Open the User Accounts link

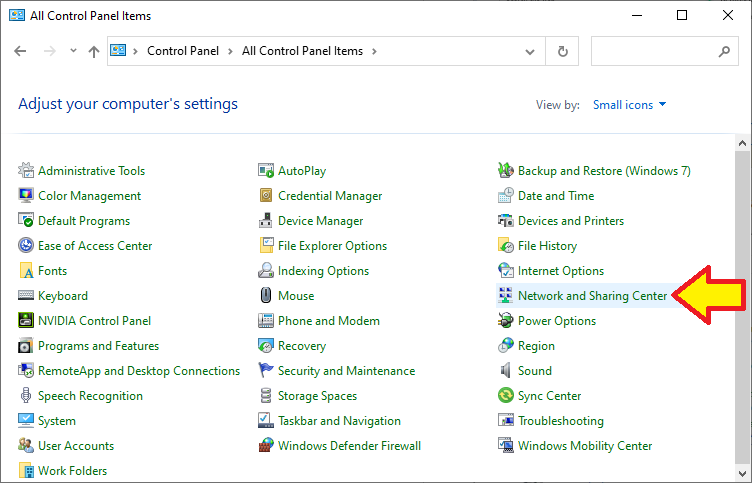[x=76, y=446]
